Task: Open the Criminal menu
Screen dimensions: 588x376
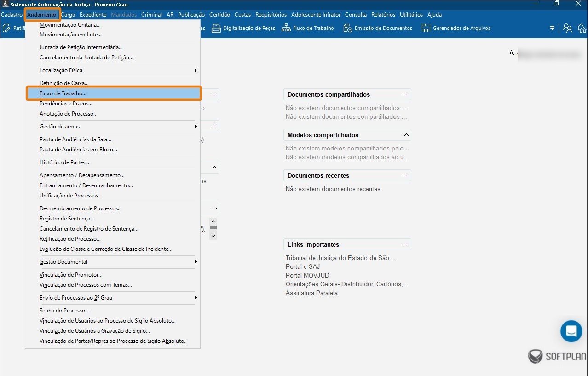Action: (151, 15)
